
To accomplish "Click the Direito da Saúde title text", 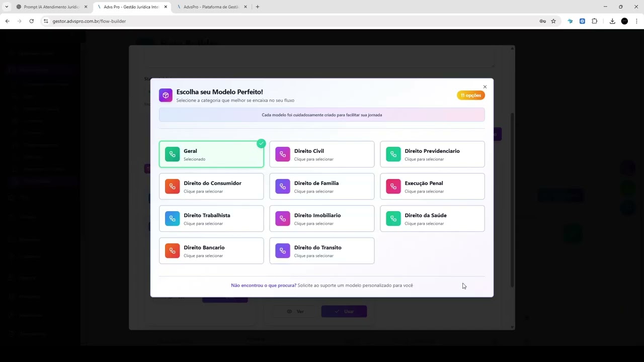I will (426, 215).
